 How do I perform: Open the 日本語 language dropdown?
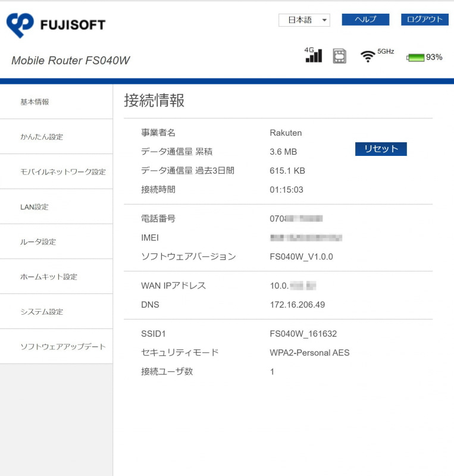(304, 20)
